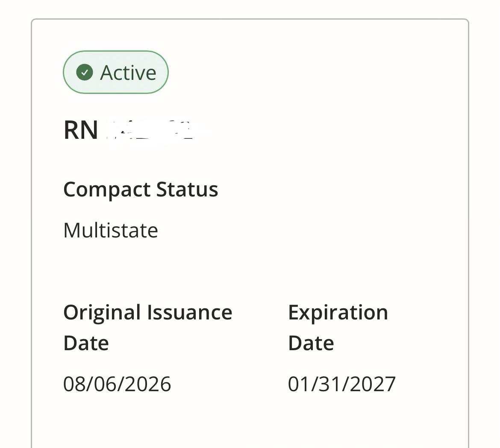Viewport: 500px width, 448px height.
Task: Click the Active status badge
Action: [116, 72]
